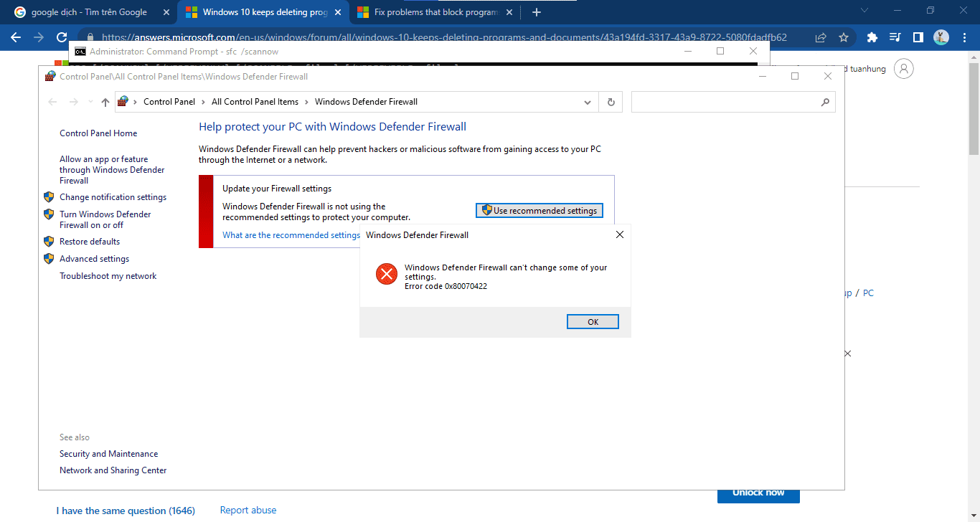
Task: Open Turn Windows Defender Firewall on or off
Action: point(105,219)
